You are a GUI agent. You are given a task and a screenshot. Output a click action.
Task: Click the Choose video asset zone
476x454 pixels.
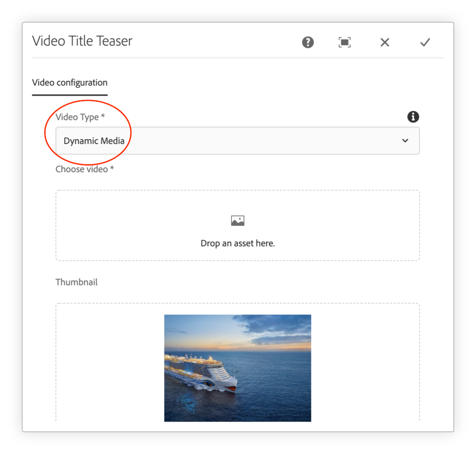point(238,225)
